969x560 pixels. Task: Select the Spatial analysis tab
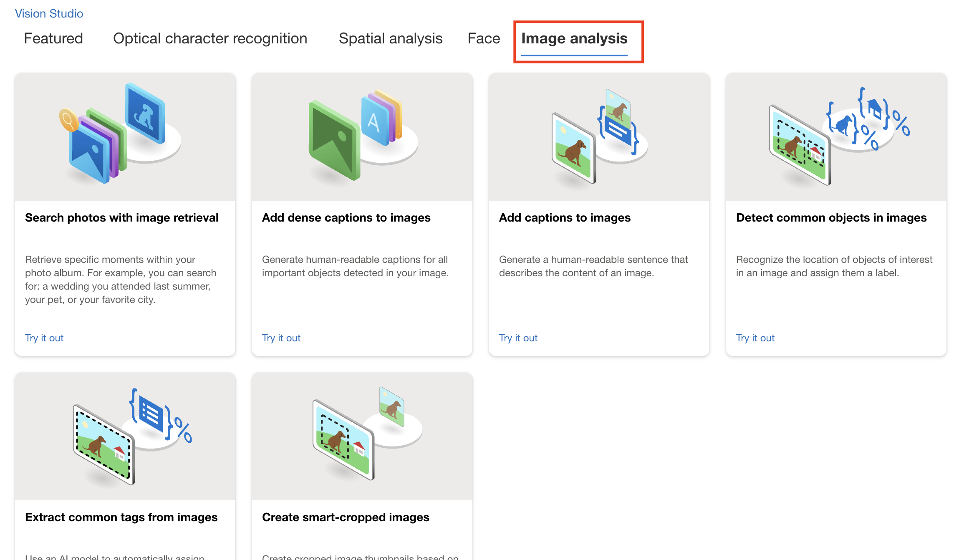click(x=391, y=38)
